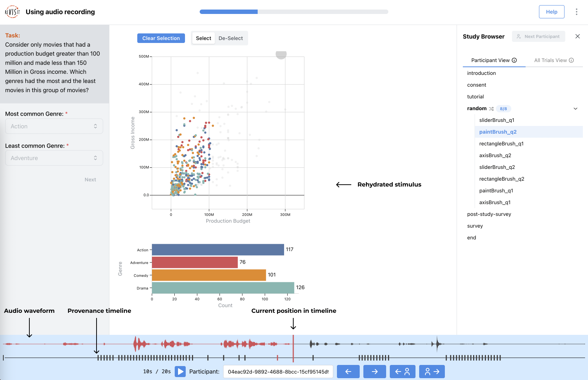Click the participant ID input field
Screen dimensions: 588x380
click(x=278, y=372)
